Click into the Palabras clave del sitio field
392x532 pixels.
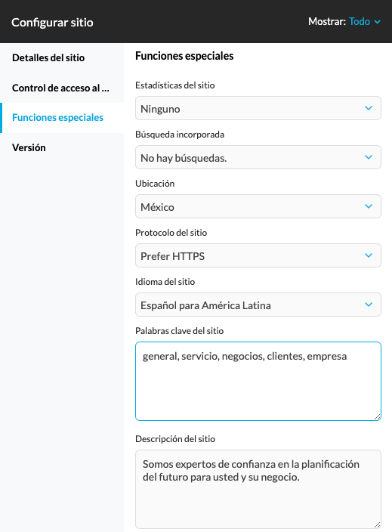tap(258, 382)
